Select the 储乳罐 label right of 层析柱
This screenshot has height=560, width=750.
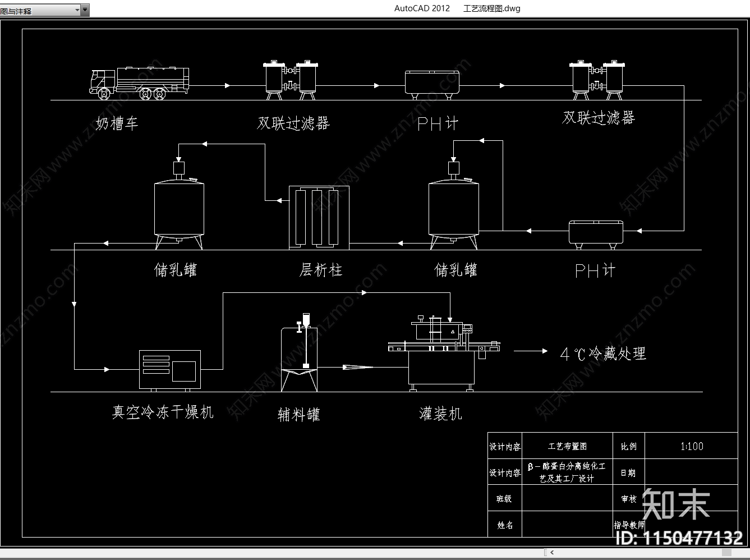click(456, 270)
